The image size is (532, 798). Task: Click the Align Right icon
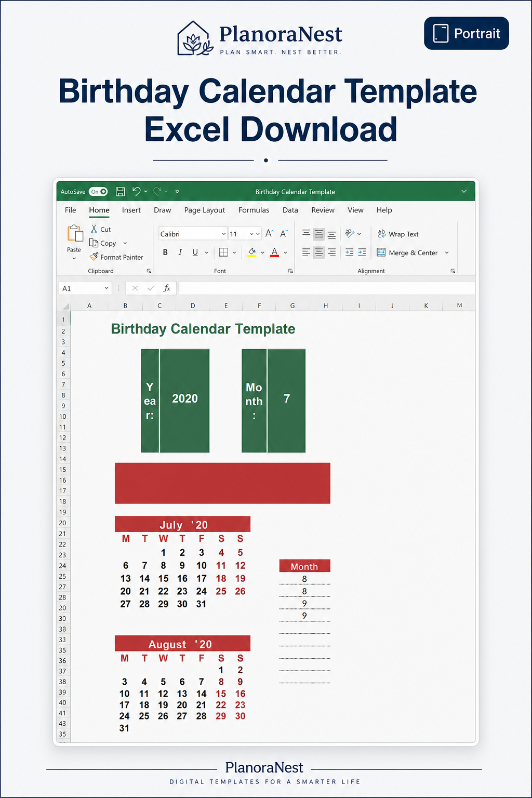coord(331,252)
